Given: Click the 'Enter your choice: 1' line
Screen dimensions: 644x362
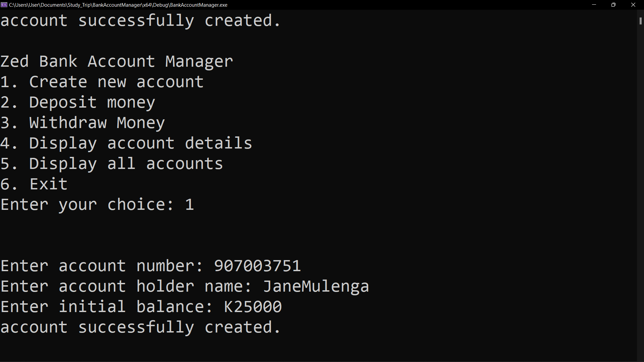Looking at the screenshot, I should (x=97, y=205).
